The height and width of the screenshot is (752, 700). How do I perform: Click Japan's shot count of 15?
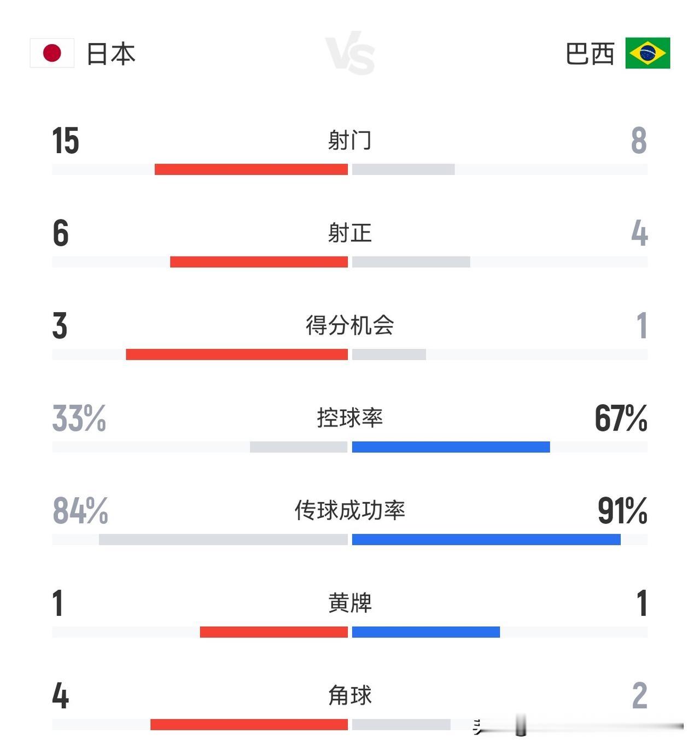66,141
